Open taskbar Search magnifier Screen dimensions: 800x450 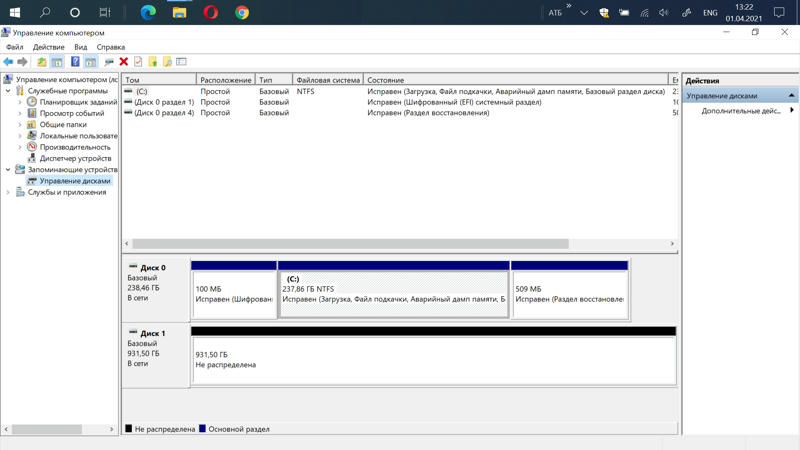point(45,12)
